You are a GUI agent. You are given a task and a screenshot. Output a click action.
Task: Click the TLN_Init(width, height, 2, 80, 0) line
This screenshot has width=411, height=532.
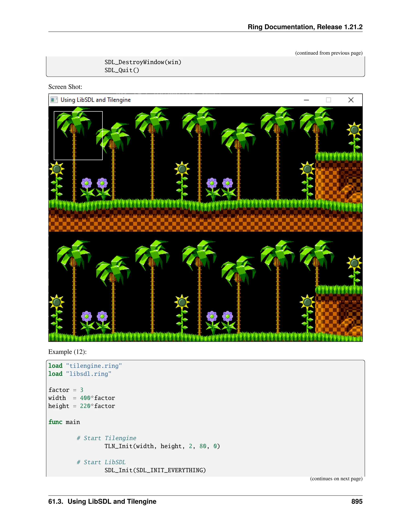tap(162, 446)
